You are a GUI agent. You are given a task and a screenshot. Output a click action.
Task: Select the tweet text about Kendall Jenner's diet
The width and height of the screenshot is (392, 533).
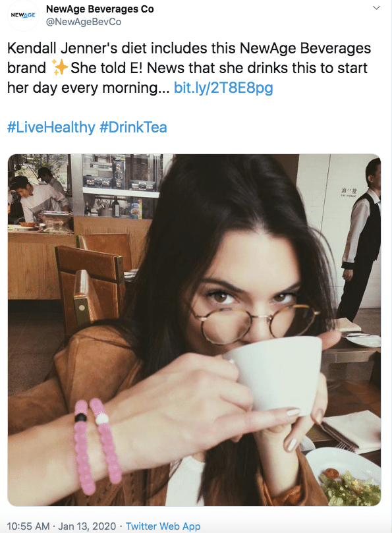[x=188, y=68]
